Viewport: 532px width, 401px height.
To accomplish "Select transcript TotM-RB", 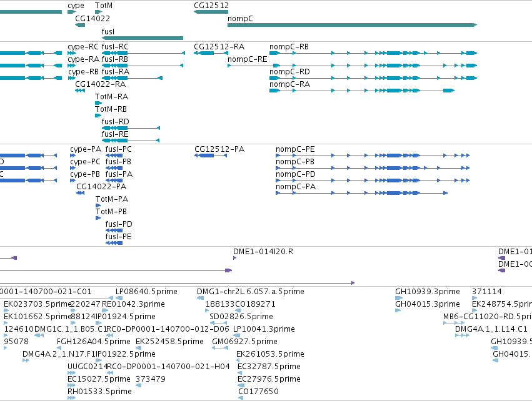I will pos(98,116).
